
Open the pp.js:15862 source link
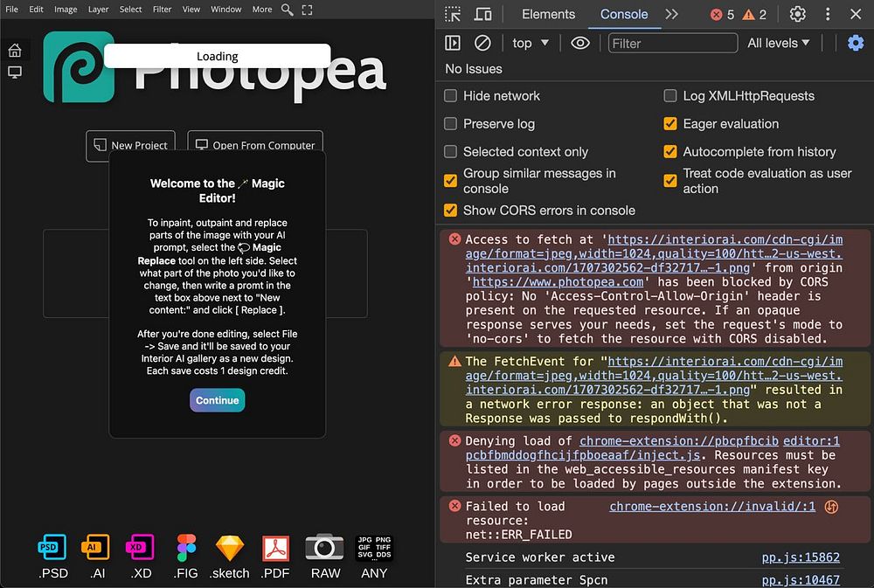(x=801, y=557)
